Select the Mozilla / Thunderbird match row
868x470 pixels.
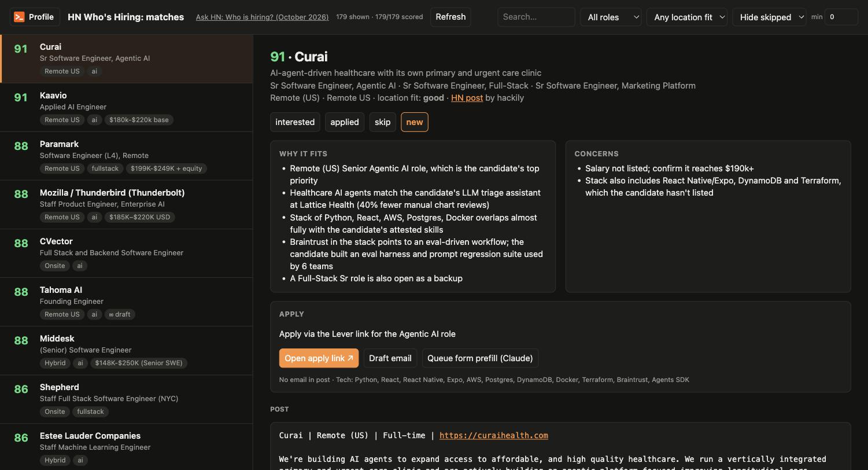[x=127, y=205]
